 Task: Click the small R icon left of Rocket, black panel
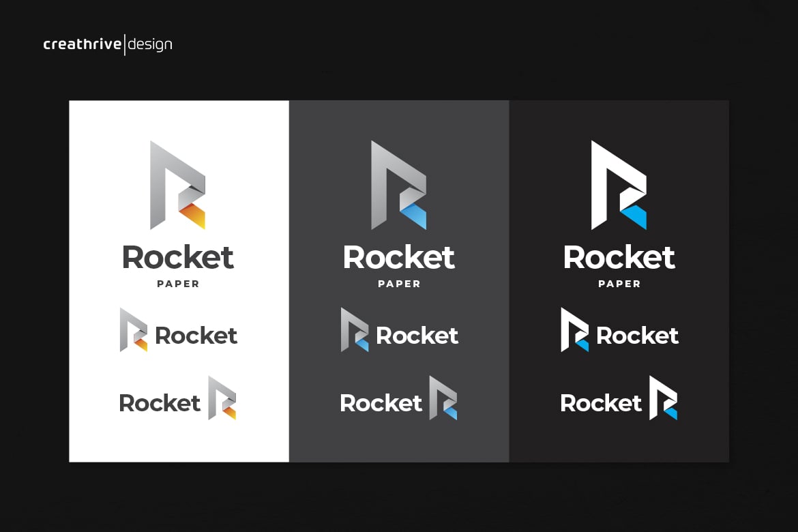(x=574, y=330)
